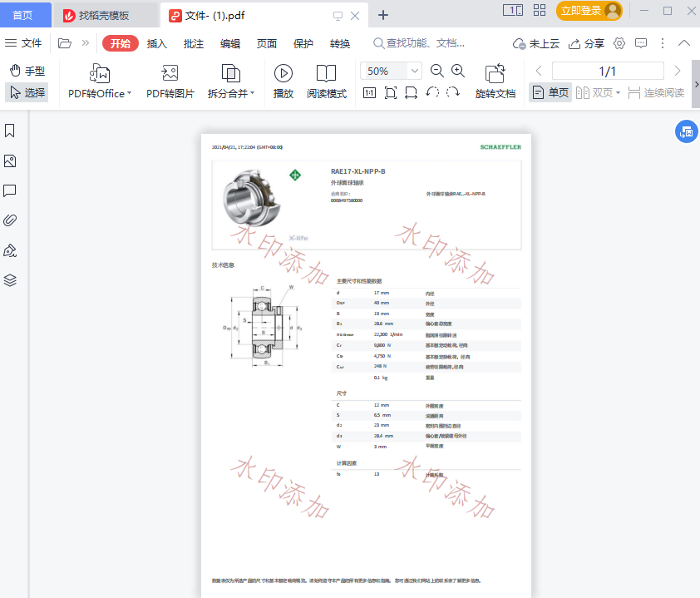Select the 开始 ribbon tab

(121, 43)
